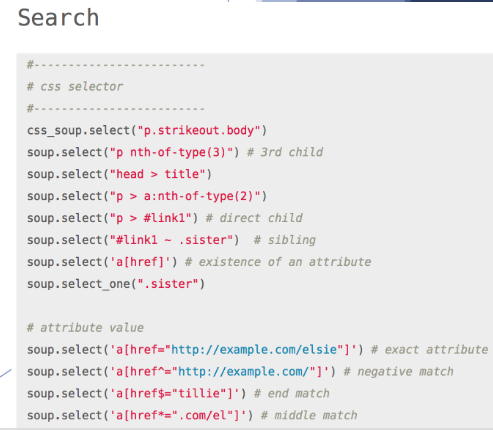Click the '# exact attribute' comment
The height and width of the screenshot is (430, 493).
(x=430, y=350)
